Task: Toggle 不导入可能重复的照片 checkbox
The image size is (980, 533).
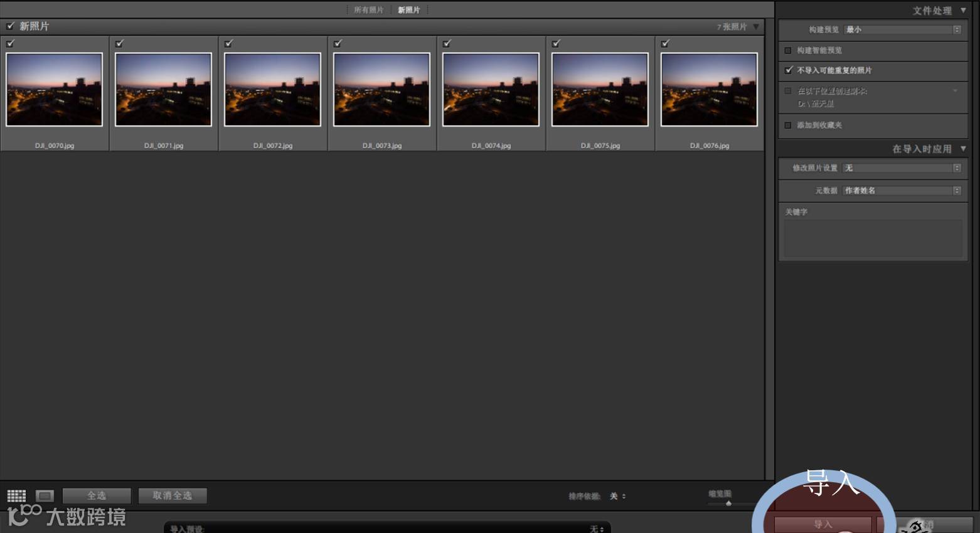Action: click(788, 70)
